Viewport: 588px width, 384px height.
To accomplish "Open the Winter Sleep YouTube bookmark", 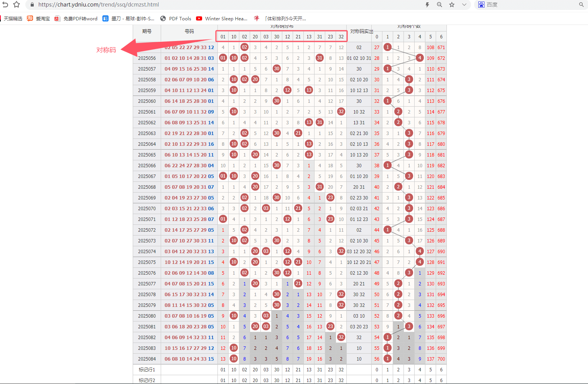I will (x=222, y=18).
